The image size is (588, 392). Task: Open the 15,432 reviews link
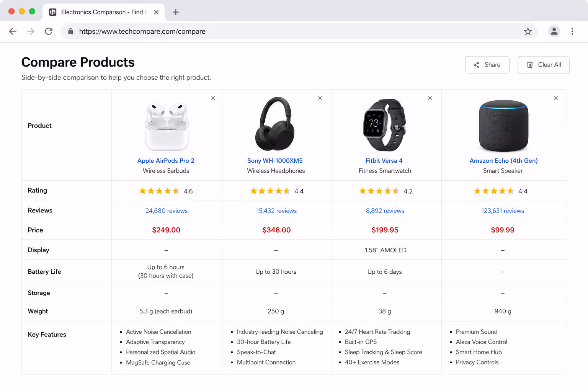[x=276, y=211]
